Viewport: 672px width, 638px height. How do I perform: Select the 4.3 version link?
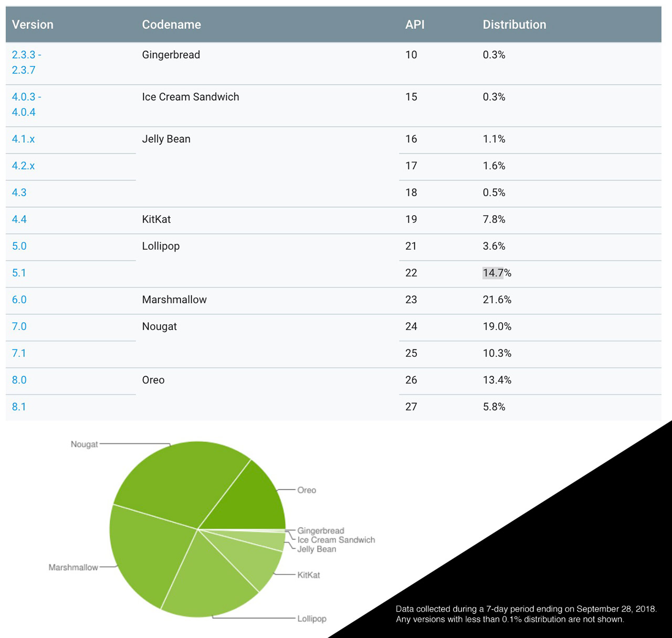[x=19, y=193]
